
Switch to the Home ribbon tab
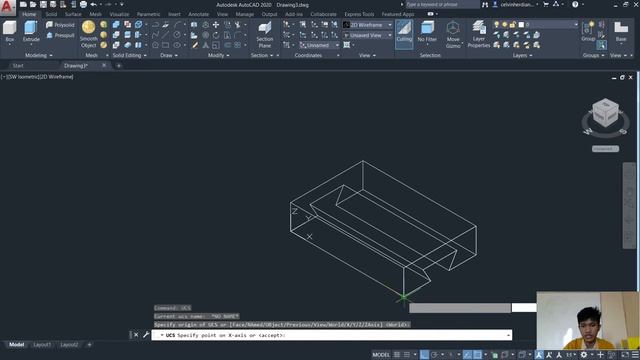tap(29, 14)
